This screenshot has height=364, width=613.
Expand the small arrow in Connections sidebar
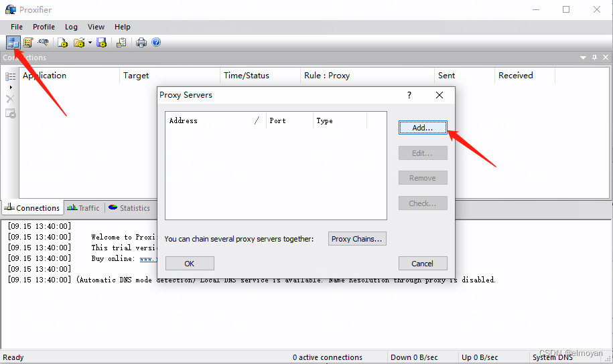click(x=11, y=87)
